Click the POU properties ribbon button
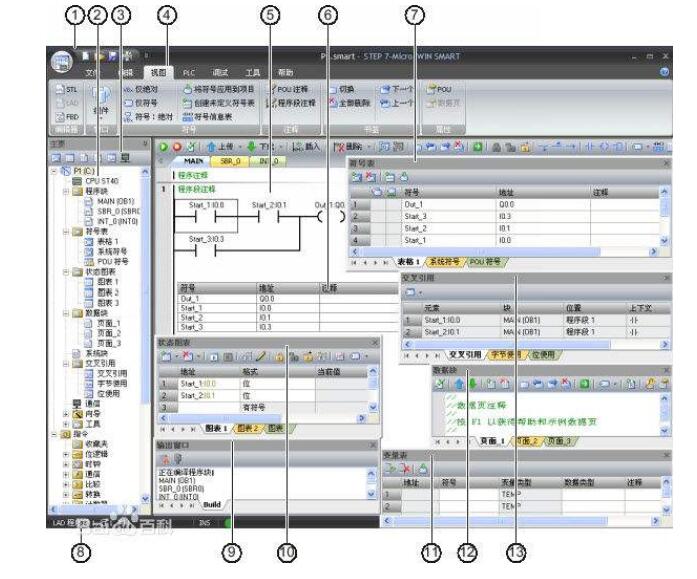Viewport: 697px width, 579px height. tap(439, 89)
